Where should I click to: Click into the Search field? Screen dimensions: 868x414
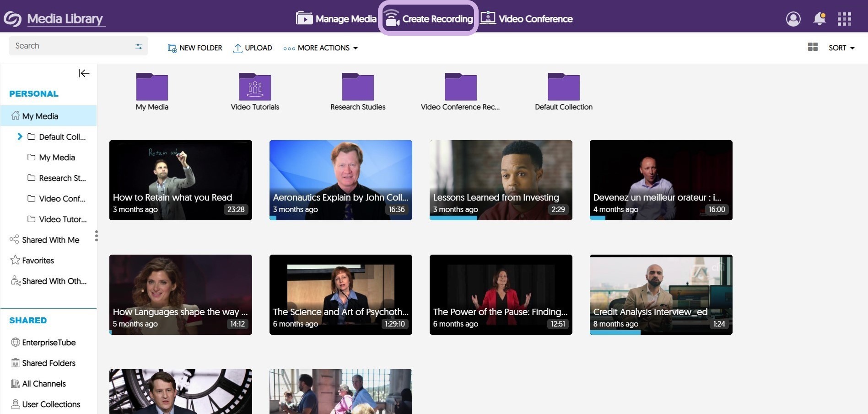click(78, 46)
